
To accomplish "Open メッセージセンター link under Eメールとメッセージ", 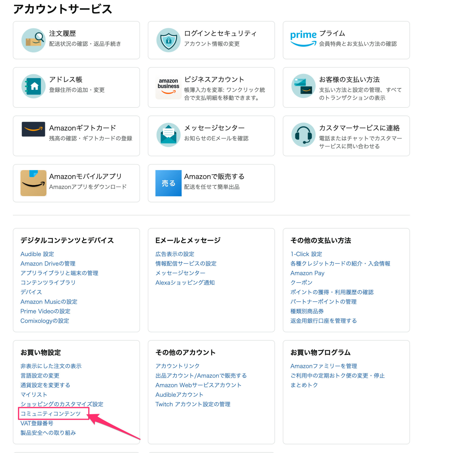I will click(x=180, y=273).
